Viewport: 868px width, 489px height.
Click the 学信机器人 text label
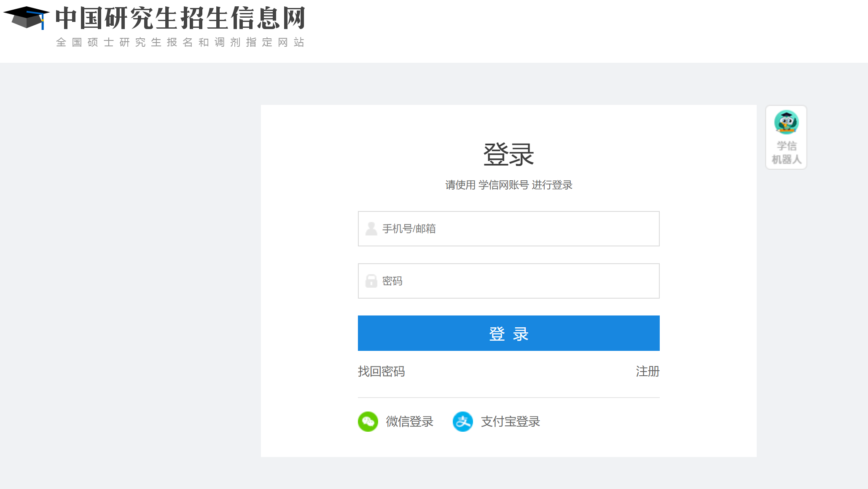click(x=786, y=152)
